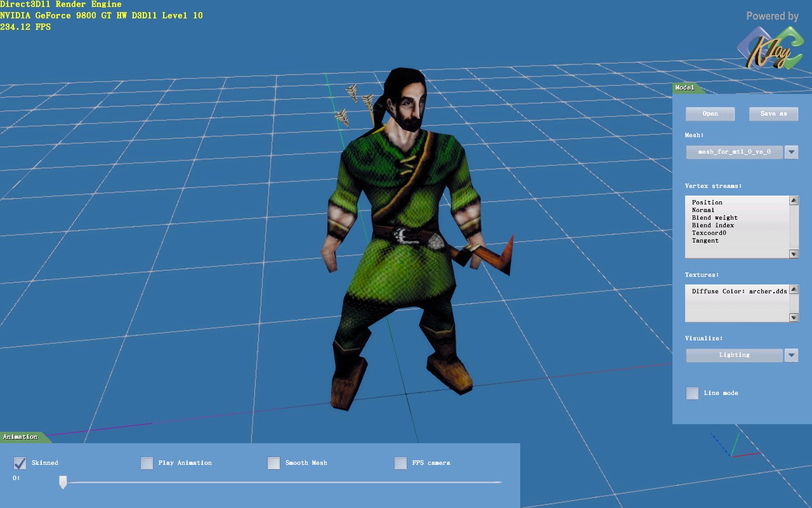The height and width of the screenshot is (508, 812).
Task: Select Blend weight in Vertex streams
Action: [714, 218]
